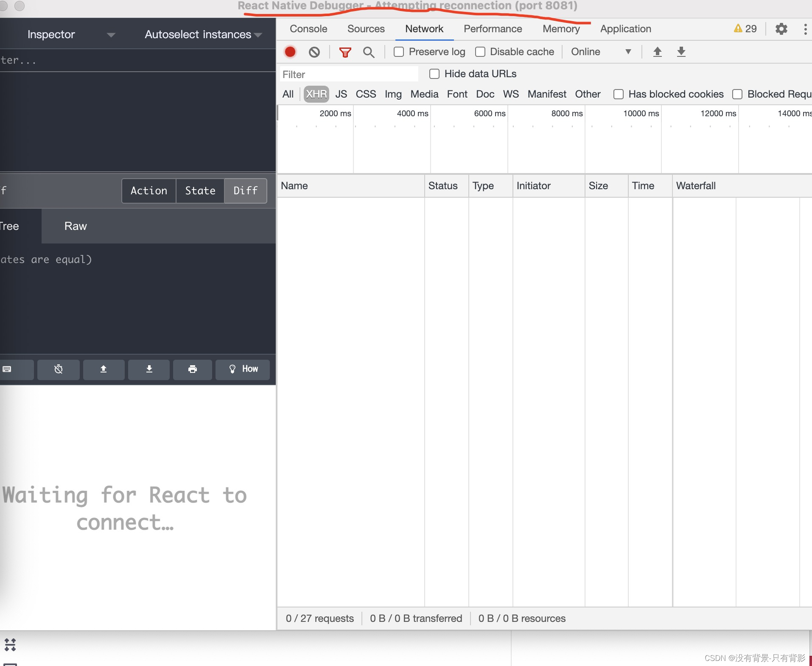This screenshot has height=666, width=812.
Task: Focus the network Filter input field
Action: tap(349, 74)
